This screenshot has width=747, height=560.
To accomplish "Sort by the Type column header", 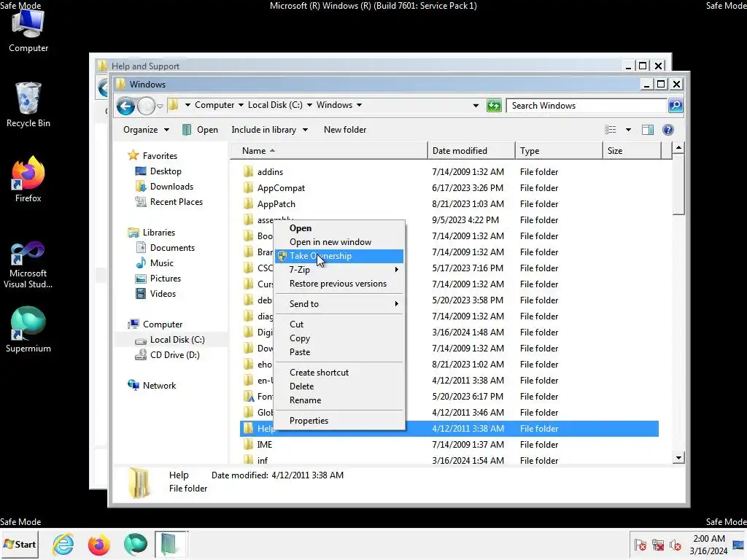I will tap(559, 150).
